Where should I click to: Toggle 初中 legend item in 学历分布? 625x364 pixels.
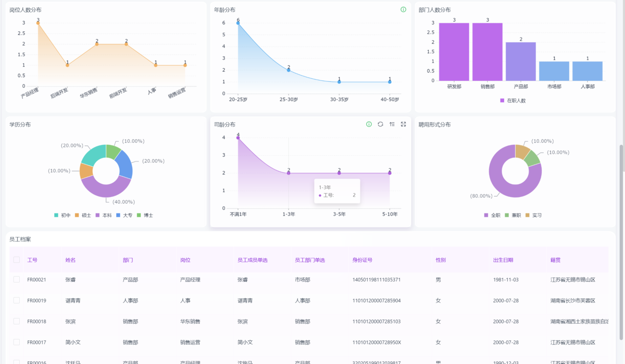coord(63,215)
